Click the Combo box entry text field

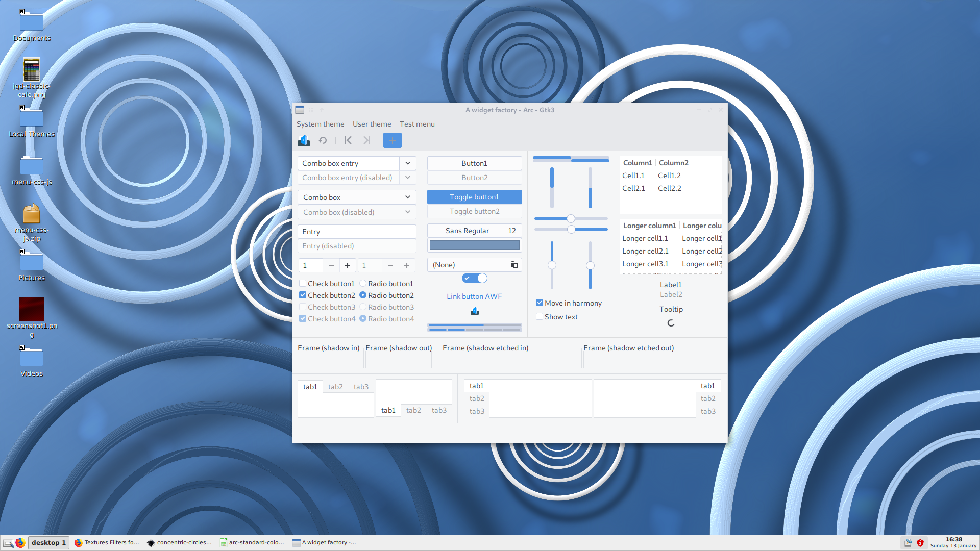tap(349, 163)
